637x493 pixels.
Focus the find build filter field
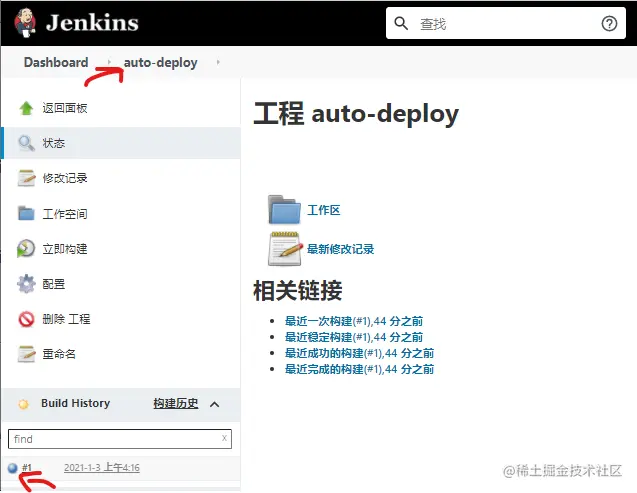120,439
